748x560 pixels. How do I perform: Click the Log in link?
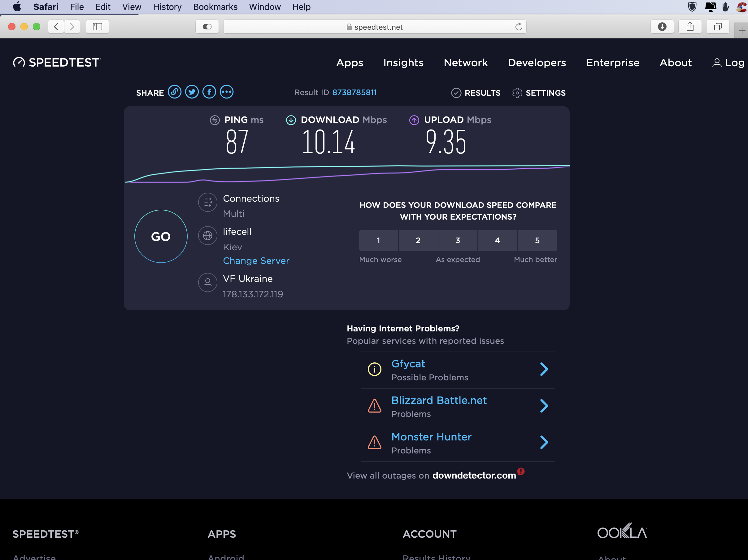[729, 63]
